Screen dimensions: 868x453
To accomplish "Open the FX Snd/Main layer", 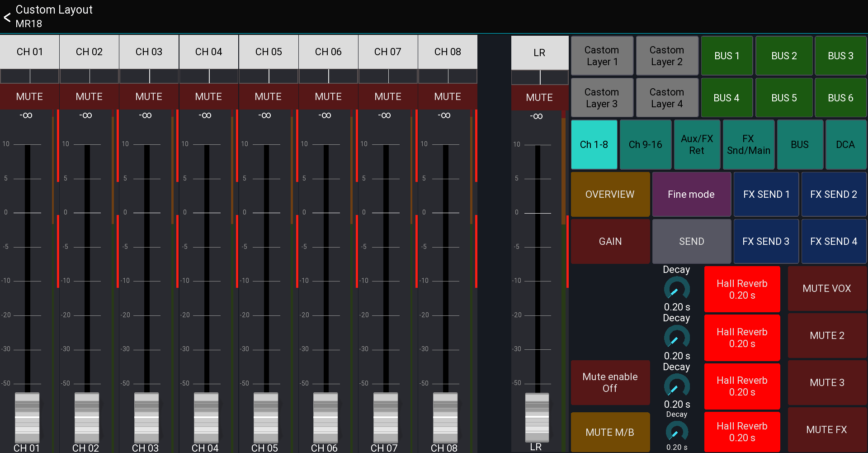I will coord(748,144).
